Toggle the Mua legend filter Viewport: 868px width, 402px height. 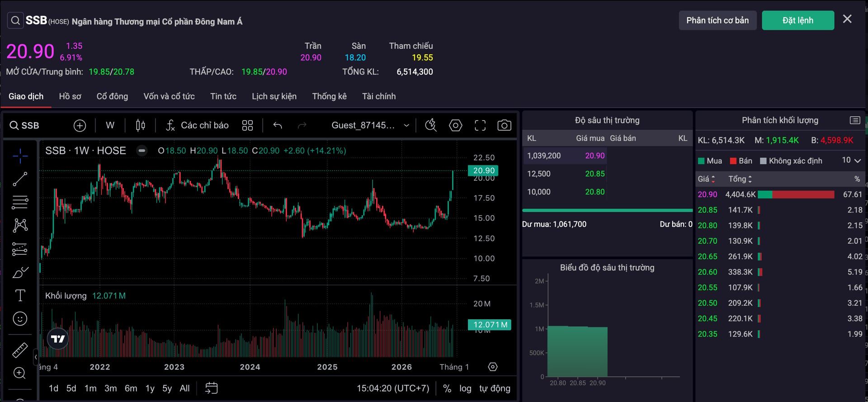pos(710,161)
